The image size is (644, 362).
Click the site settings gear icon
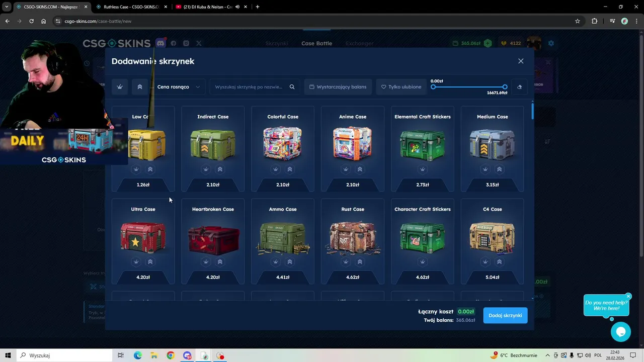point(551,43)
